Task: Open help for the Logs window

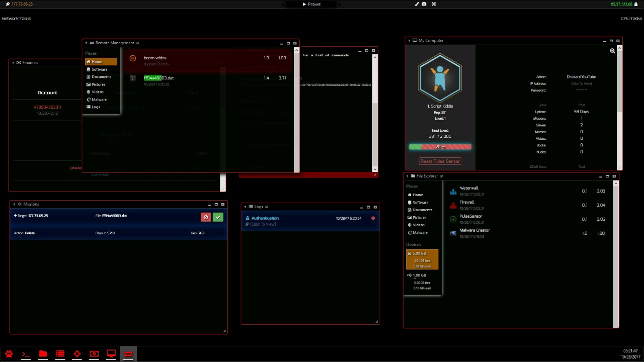Action: (245, 207)
